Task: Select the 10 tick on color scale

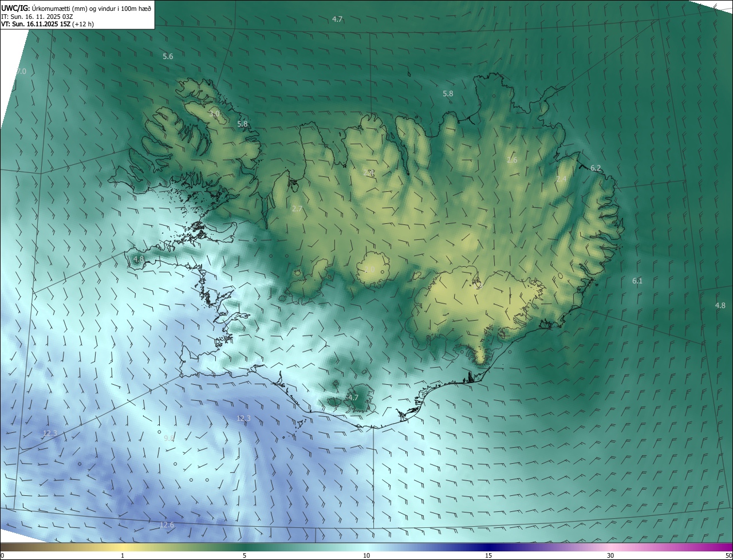Action: [x=366, y=555]
